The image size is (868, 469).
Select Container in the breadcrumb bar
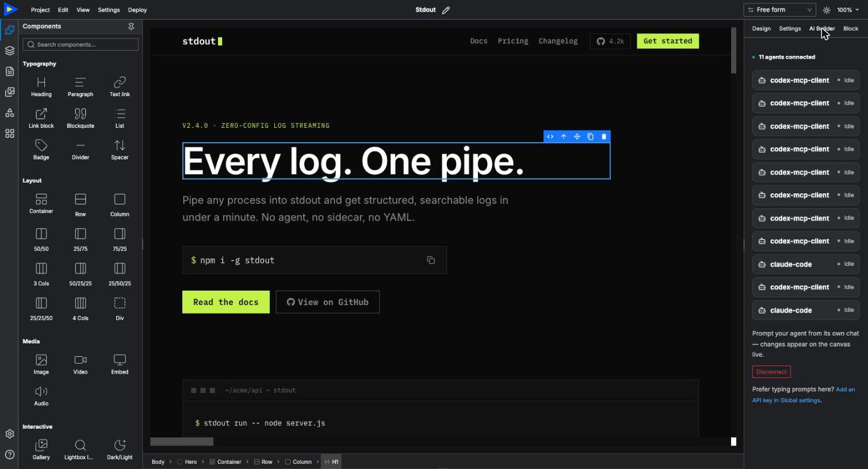point(225,462)
